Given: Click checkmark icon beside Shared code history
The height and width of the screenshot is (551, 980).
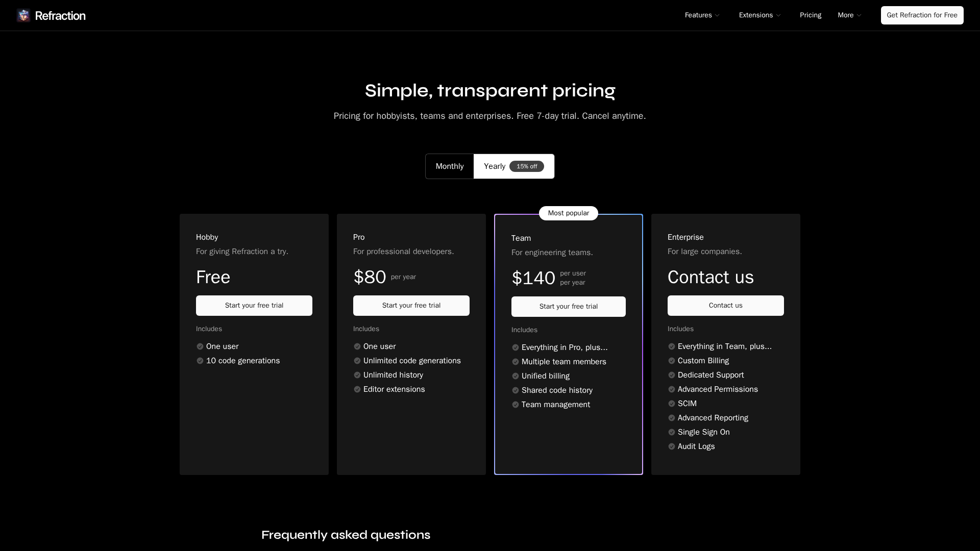Looking at the screenshot, I should pos(516,390).
